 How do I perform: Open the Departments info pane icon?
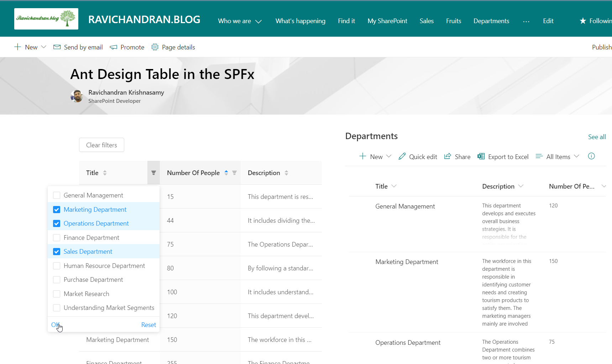click(x=591, y=156)
